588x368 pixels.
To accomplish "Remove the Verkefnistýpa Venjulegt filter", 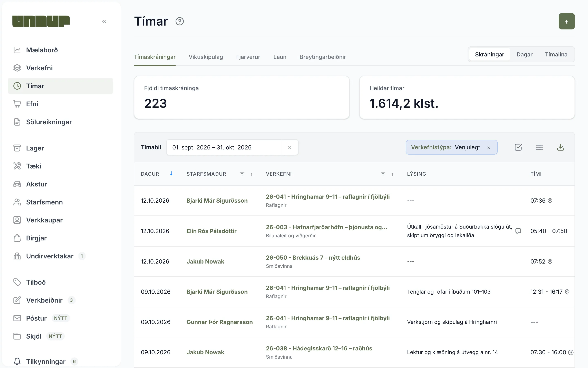I will 489,147.
